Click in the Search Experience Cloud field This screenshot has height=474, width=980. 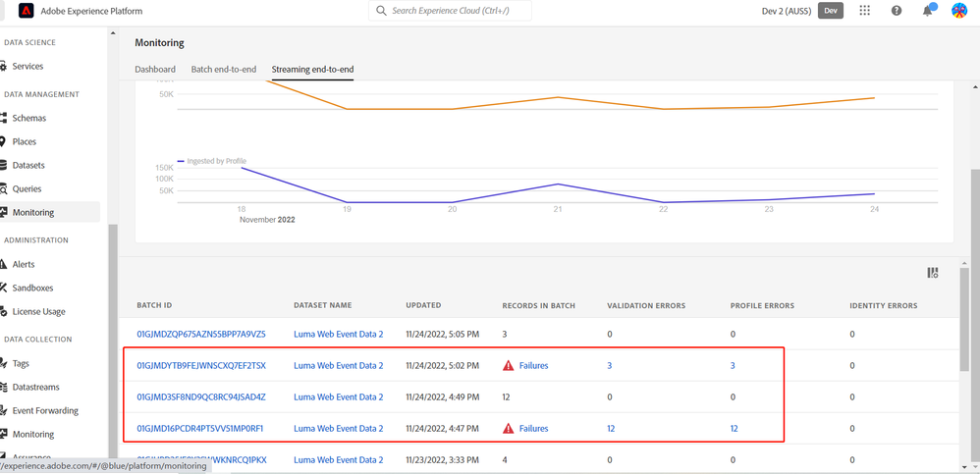click(x=457, y=11)
